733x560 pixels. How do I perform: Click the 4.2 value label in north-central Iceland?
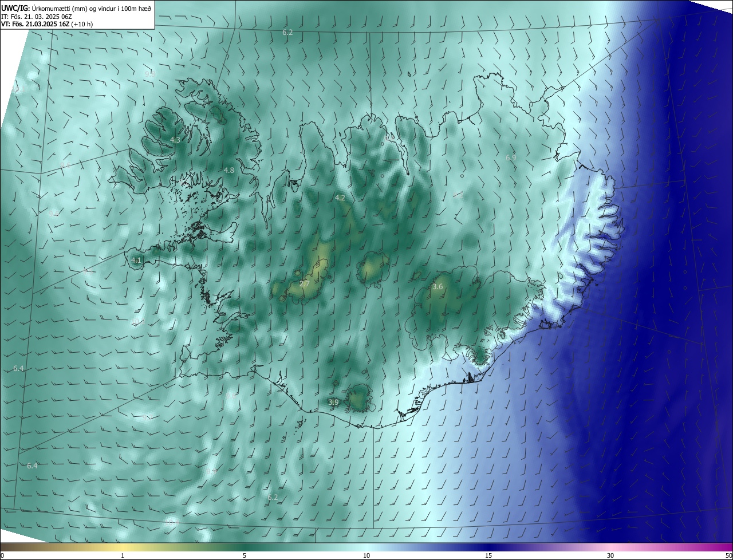click(x=340, y=198)
